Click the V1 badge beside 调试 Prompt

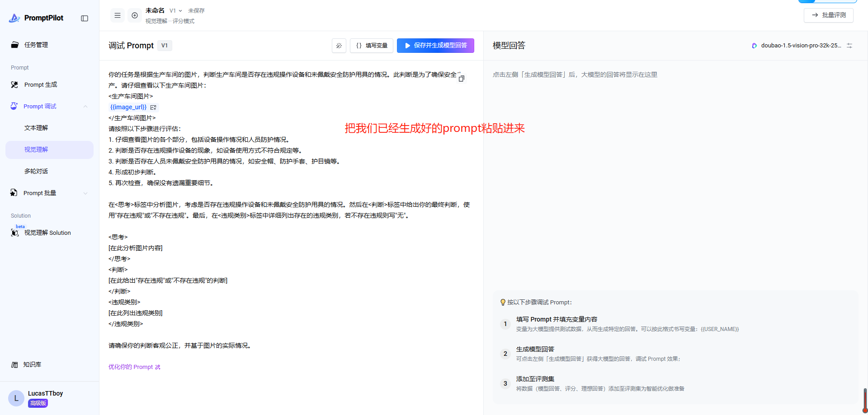(165, 46)
